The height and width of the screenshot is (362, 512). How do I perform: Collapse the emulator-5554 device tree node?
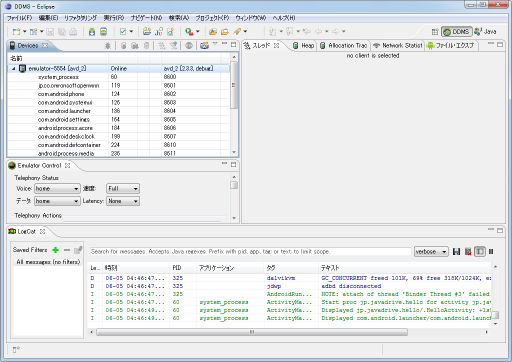coord(13,69)
